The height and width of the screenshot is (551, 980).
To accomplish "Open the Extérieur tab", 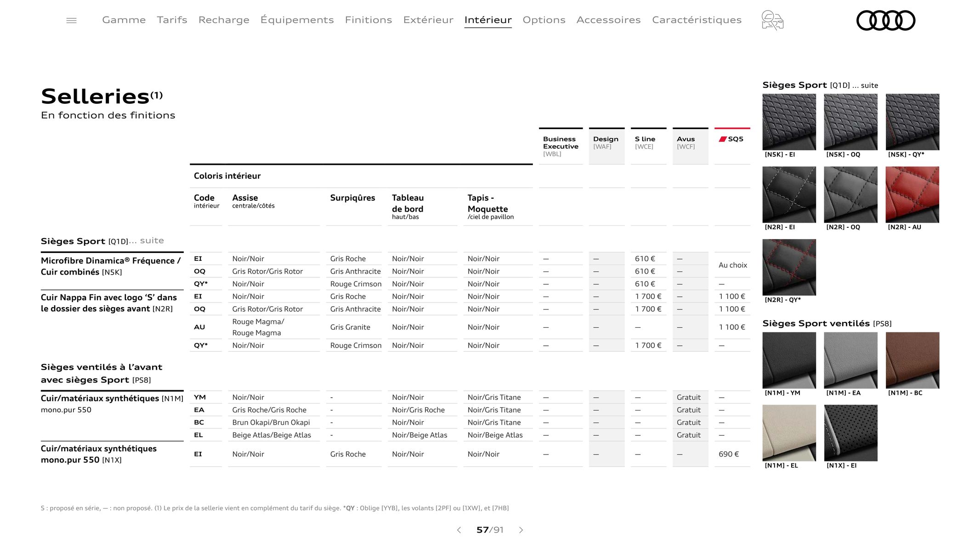I will (x=428, y=20).
